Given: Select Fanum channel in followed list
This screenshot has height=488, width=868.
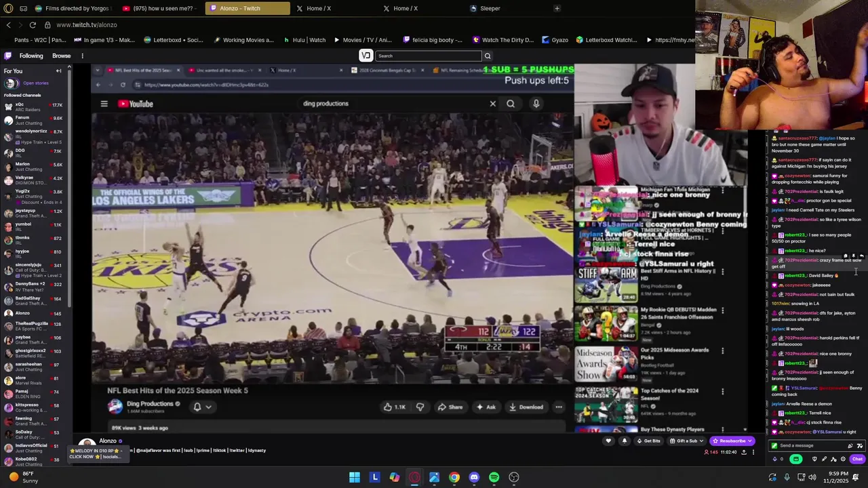Looking at the screenshot, I should (x=34, y=121).
